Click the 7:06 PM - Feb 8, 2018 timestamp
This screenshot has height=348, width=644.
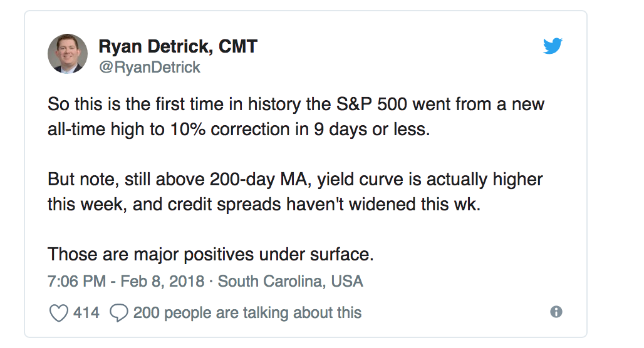pos(126,281)
